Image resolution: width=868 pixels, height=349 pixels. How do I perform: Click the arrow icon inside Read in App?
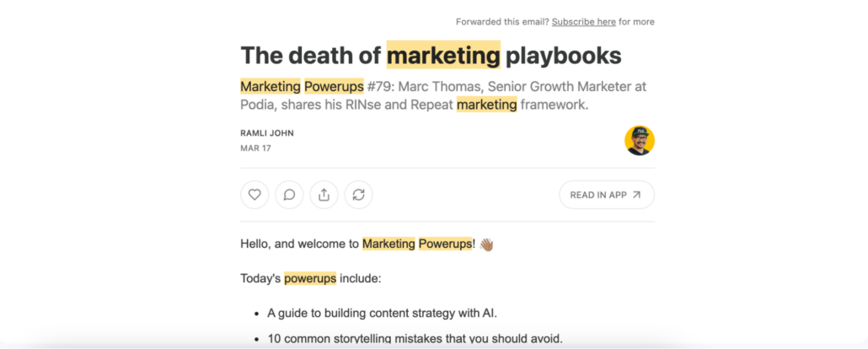coord(636,195)
